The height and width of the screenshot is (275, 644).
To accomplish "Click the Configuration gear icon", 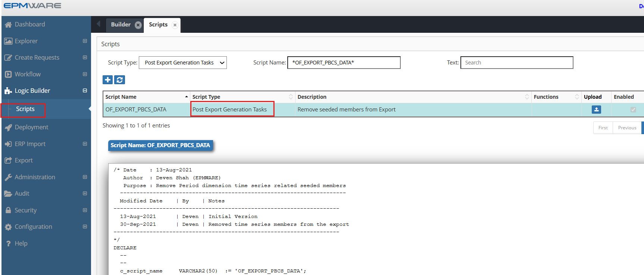I will (x=8, y=227).
